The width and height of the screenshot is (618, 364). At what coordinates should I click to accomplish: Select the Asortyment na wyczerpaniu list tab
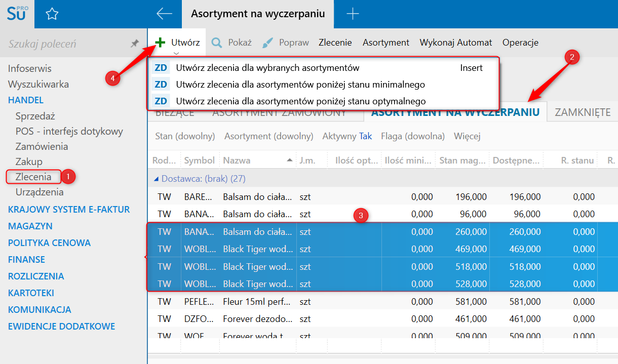coord(455,113)
